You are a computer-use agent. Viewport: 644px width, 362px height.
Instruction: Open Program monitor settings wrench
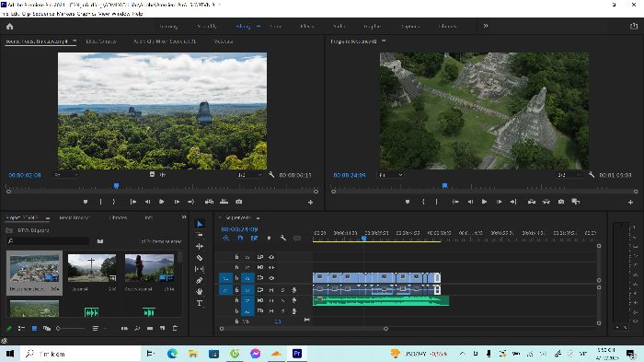(x=592, y=175)
